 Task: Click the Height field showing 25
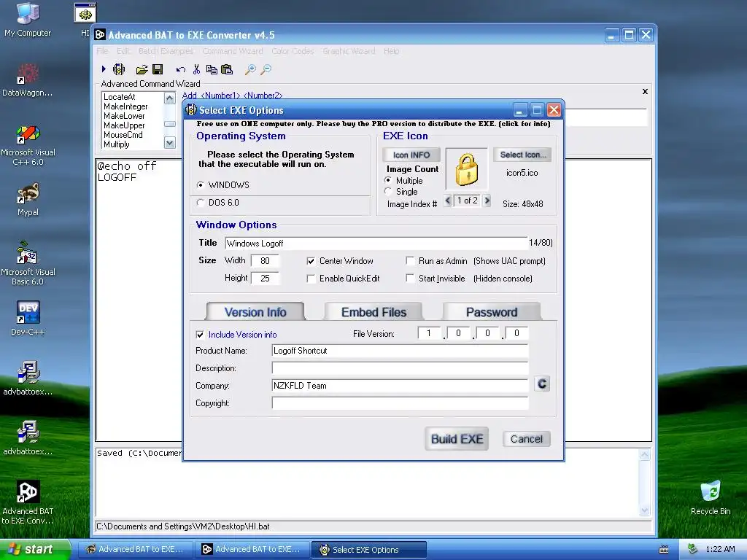pyautogui.click(x=265, y=278)
